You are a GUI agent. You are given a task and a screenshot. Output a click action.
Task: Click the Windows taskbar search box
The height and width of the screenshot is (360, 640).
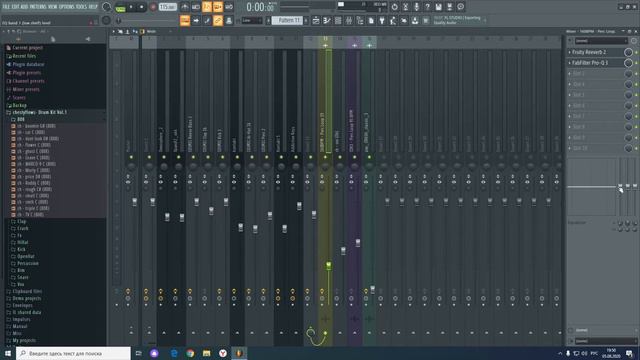pyautogui.click(x=73, y=353)
